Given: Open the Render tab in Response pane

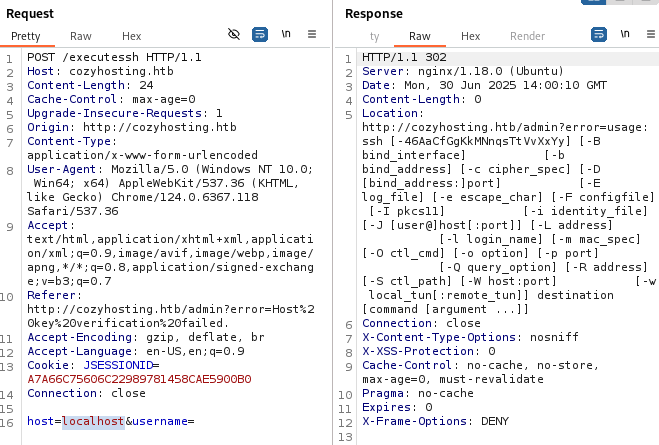Looking at the screenshot, I should pyautogui.click(x=527, y=36).
